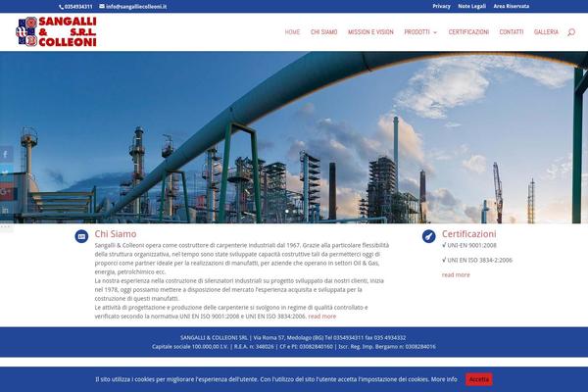Click footer company address line
This screenshot has width=588, height=392.
(x=293, y=337)
